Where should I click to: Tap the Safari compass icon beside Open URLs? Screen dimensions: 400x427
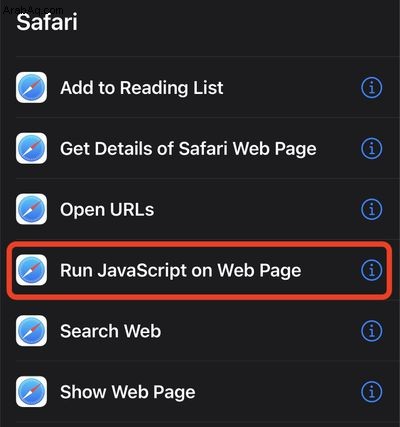click(31, 209)
